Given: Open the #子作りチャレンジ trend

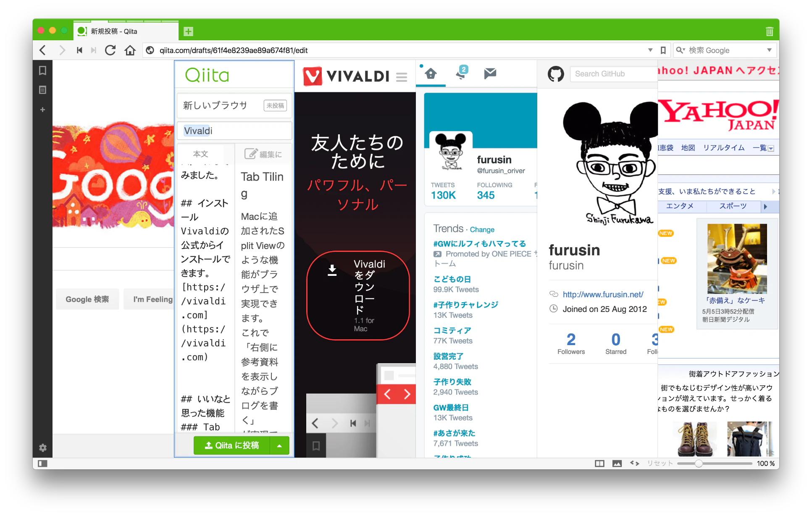Looking at the screenshot, I should 465,305.
